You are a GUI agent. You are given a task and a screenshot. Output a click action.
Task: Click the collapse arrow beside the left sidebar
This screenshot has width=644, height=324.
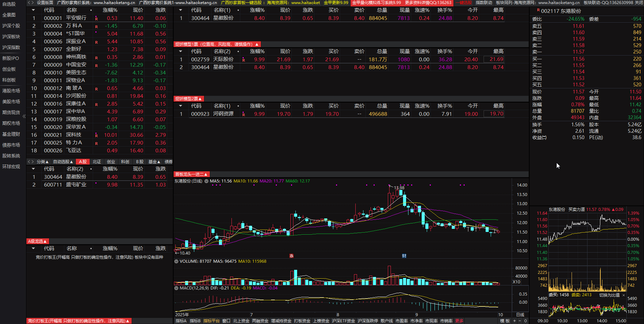coord(24,116)
